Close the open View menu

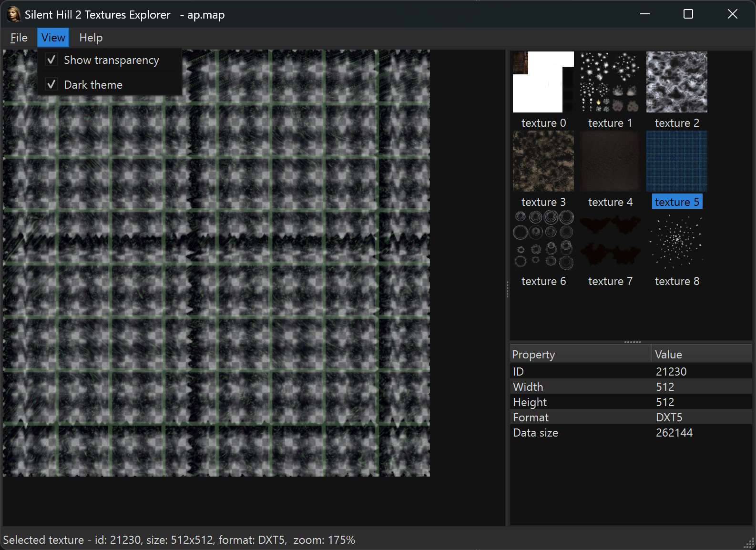(x=53, y=38)
